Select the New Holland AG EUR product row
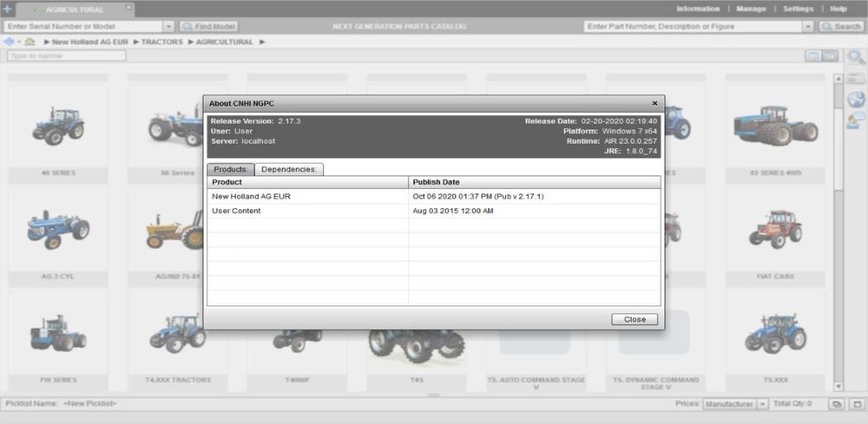Viewport: 868px width, 424px height. [434, 196]
